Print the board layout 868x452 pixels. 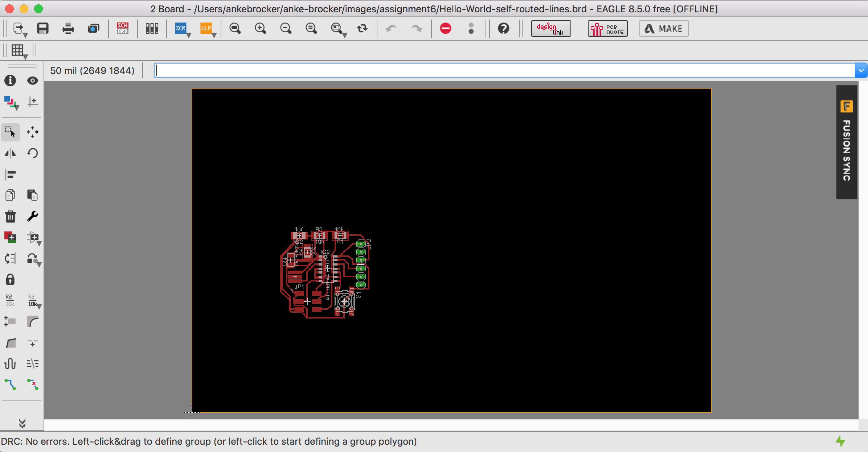tap(68, 28)
